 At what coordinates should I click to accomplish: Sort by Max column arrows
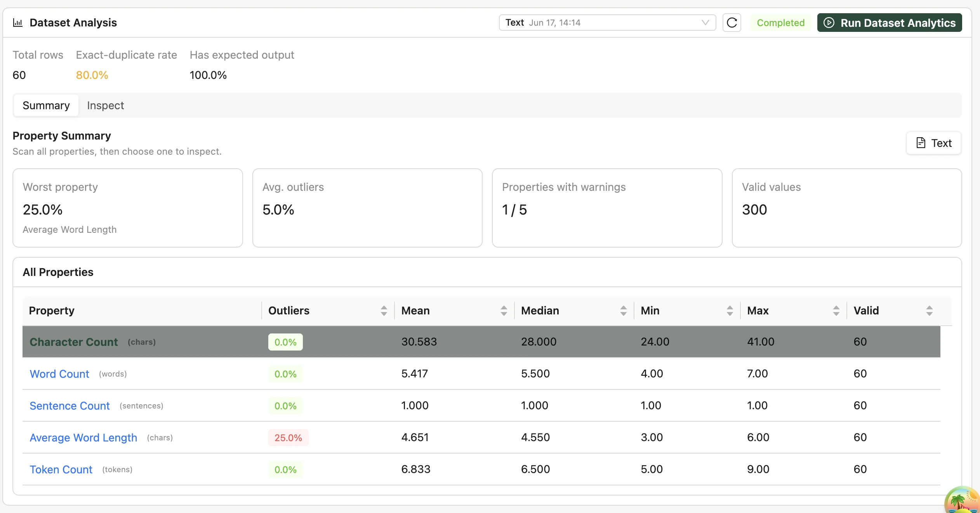pyautogui.click(x=836, y=311)
